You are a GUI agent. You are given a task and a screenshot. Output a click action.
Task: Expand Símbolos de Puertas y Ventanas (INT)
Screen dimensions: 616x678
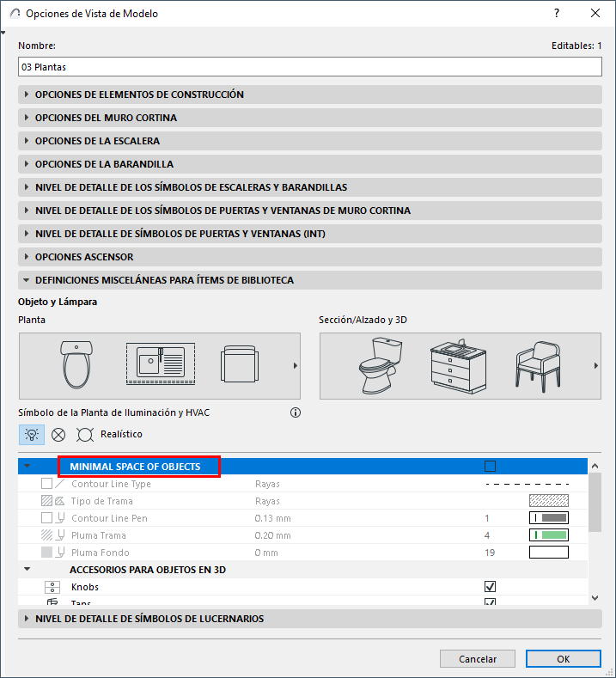310,234
